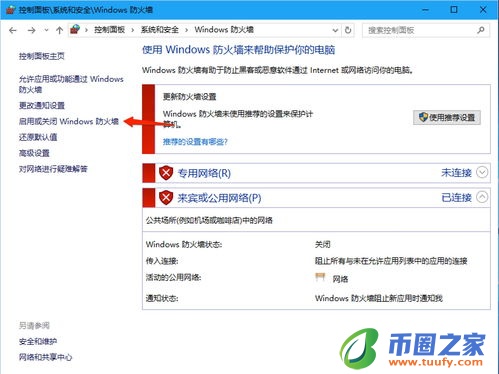Open 高级设置 in the sidebar
The image size is (499, 374).
tap(34, 153)
